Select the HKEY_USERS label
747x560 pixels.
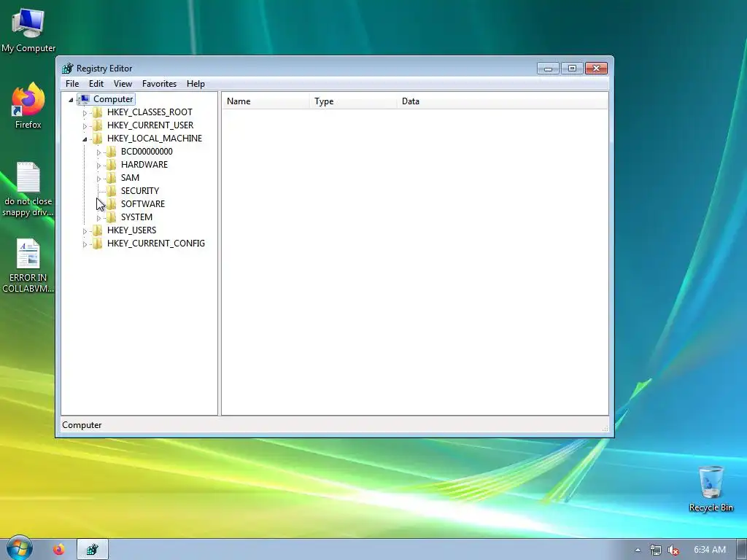pyautogui.click(x=131, y=230)
